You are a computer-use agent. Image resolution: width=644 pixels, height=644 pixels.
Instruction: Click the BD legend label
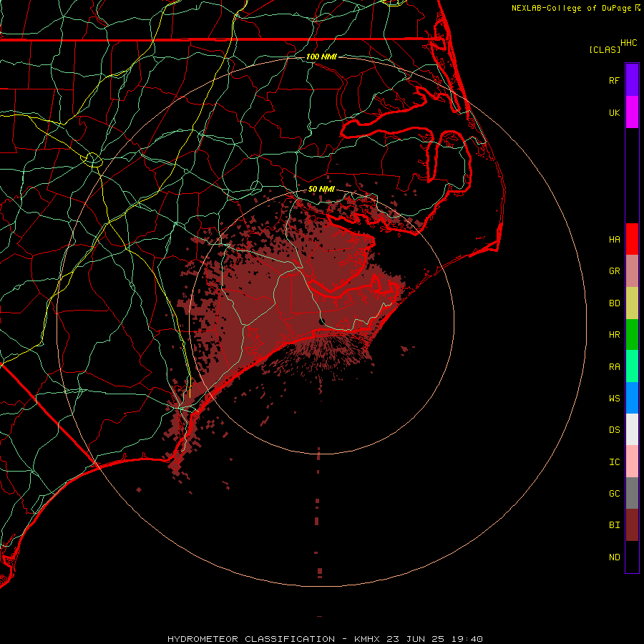click(614, 303)
